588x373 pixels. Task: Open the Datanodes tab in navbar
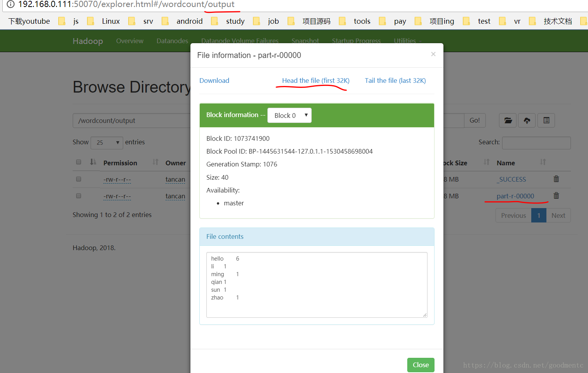point(172,41)
